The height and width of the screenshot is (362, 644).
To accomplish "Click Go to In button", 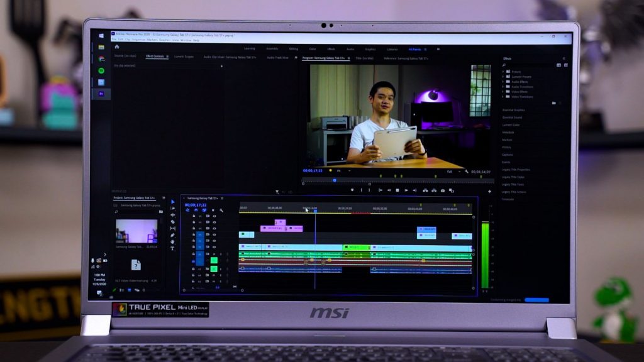I will tap(380, 190).
